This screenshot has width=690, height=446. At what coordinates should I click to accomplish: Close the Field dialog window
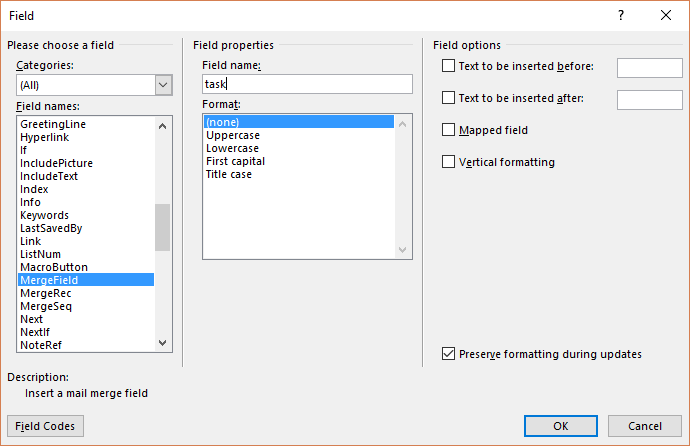click(x=666, y=15)
